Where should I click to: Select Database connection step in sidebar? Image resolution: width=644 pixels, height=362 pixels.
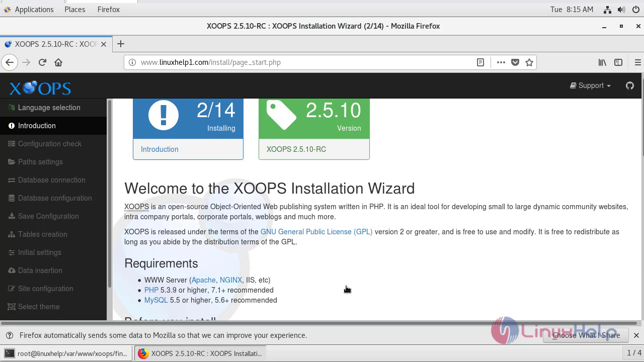pyautogui.click(x=53, y=180)
